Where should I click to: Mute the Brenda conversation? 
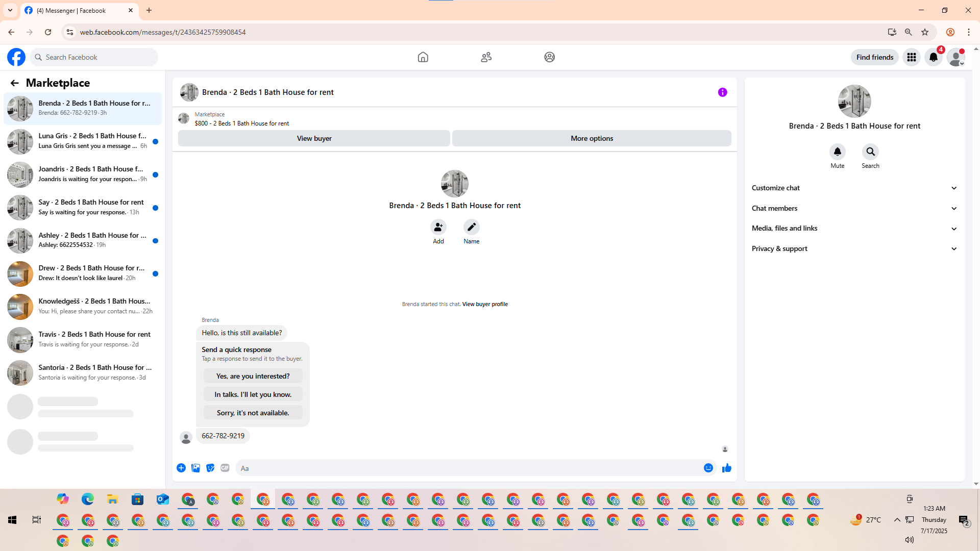coord(838,152)
